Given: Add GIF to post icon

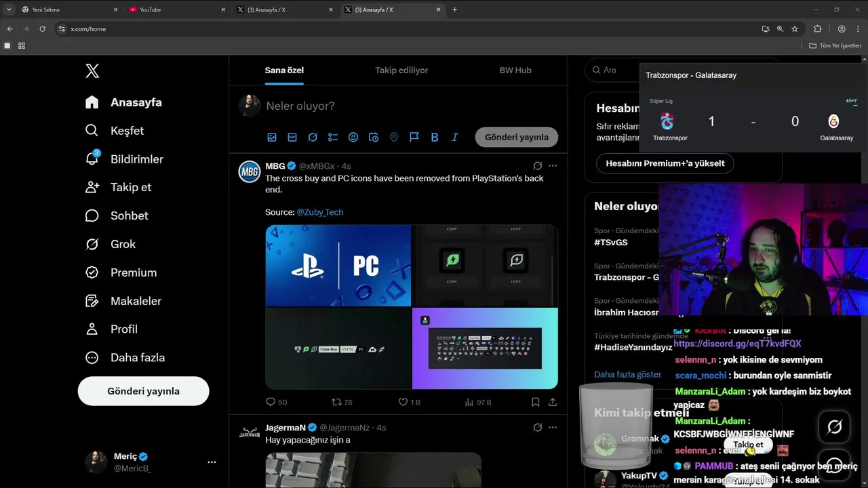Looking at the screenshot, I should [x=292, y=137].
